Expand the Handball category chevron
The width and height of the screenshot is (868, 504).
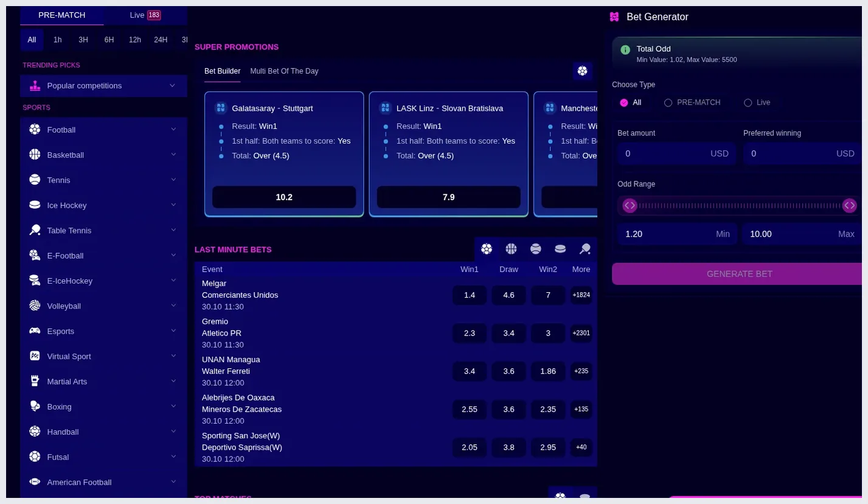point(173,432)
